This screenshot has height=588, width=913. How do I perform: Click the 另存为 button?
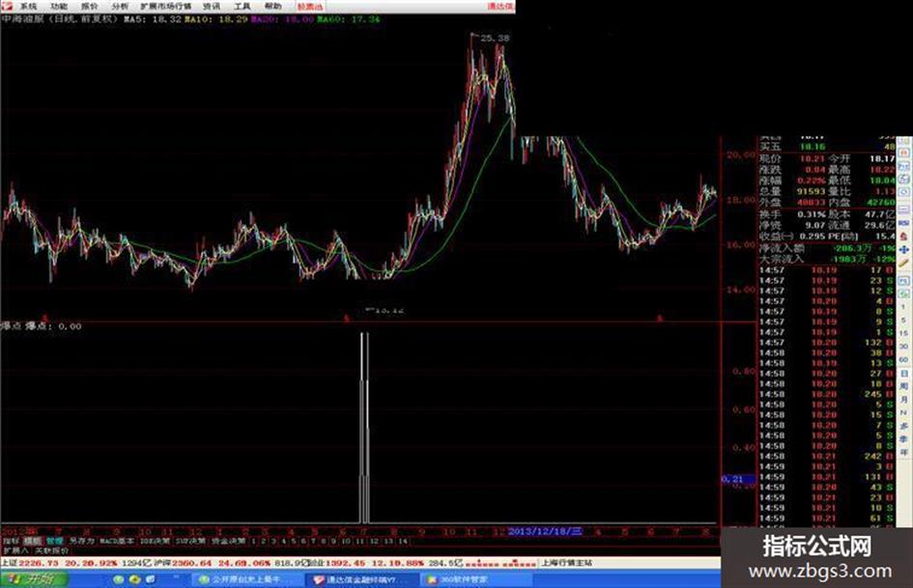click(81, 542)
